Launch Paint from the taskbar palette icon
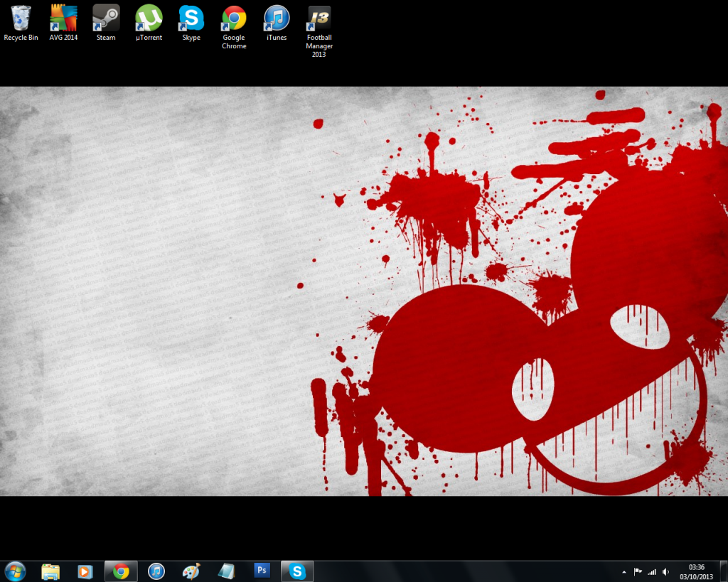728x582 pixels. 191,571
